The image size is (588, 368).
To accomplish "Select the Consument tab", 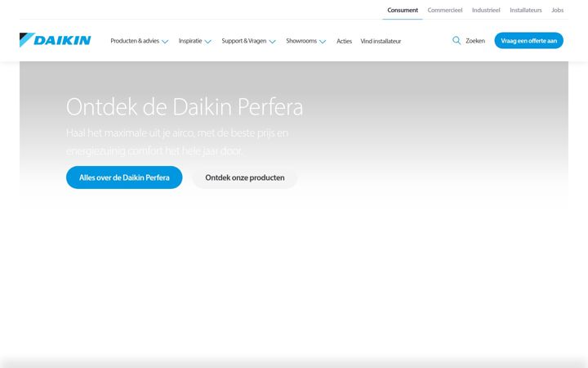I will (x=403, y=10).
